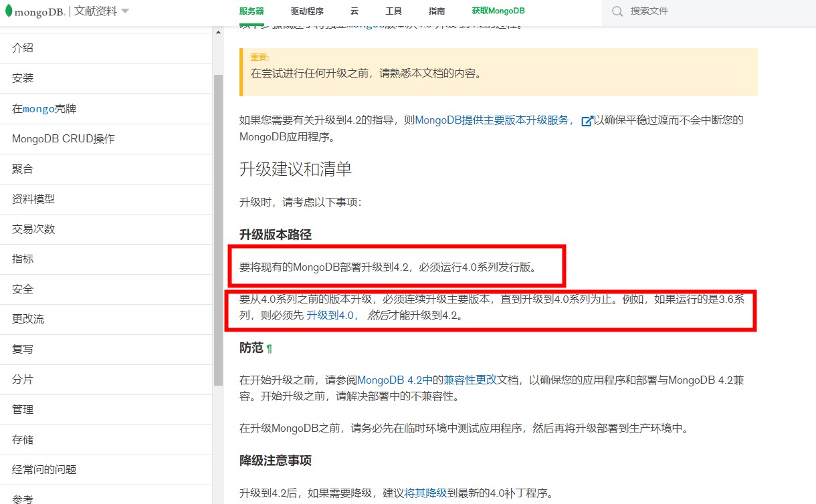Click the 升级建议和清单 heading
Viewport: 816px width, 504px height.
296,169
